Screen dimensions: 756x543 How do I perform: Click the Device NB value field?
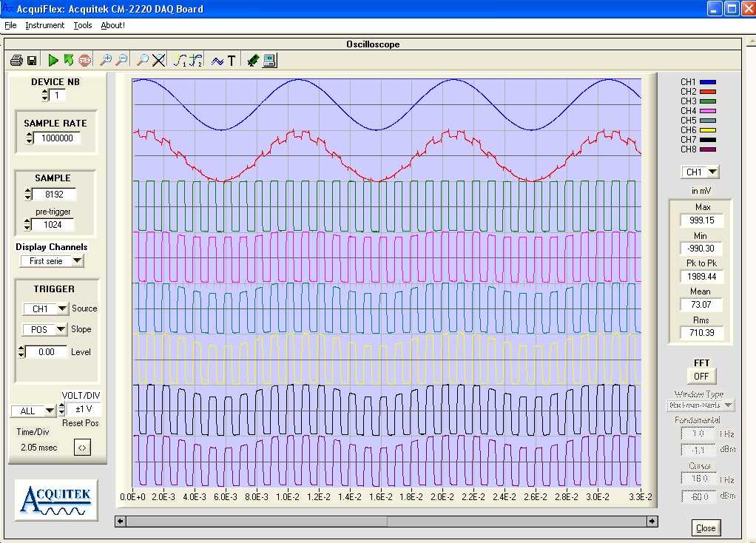[57, 95]
